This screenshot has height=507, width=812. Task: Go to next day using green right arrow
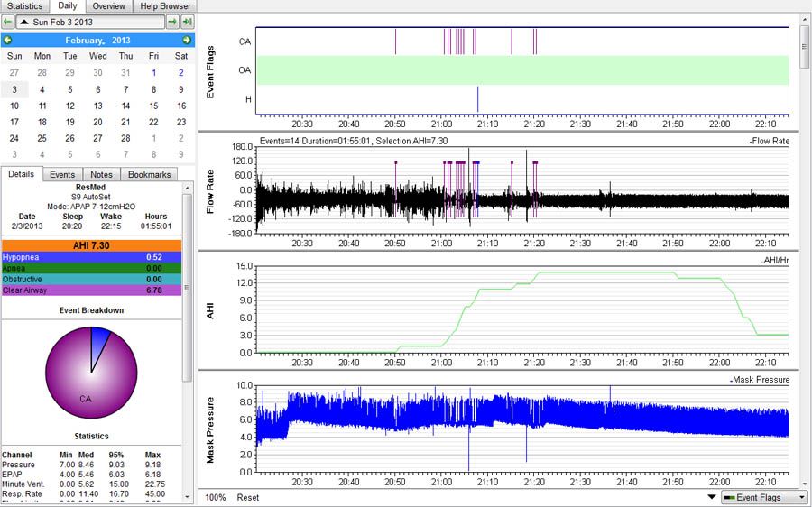pyautogui.click(x=172, y=22)
